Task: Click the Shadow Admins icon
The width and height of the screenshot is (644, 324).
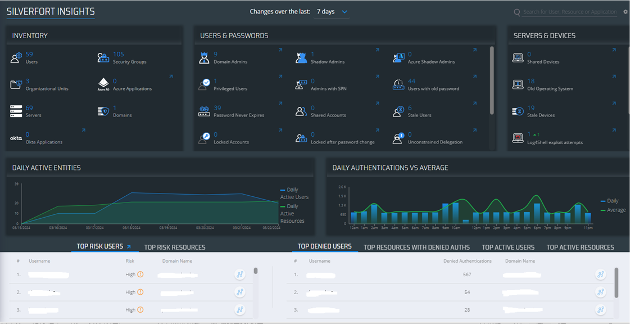Action: (301, 57)
